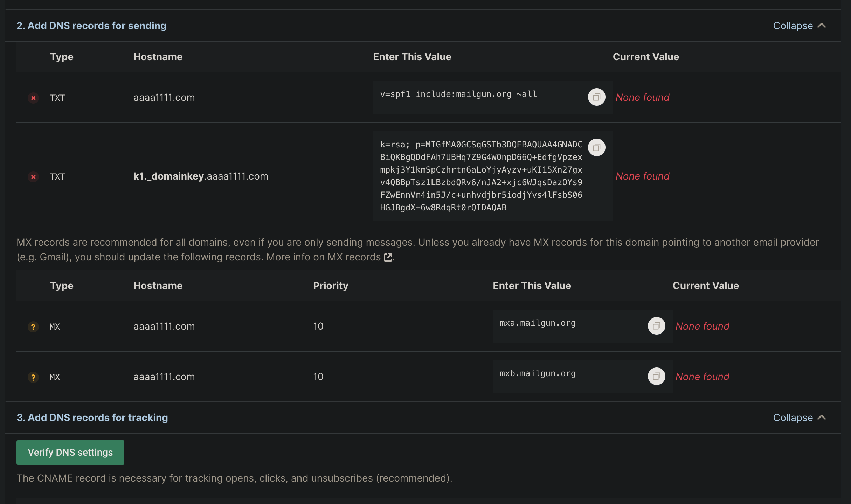
Task: Open external link icon after MX records
Action: pos(388,258)
